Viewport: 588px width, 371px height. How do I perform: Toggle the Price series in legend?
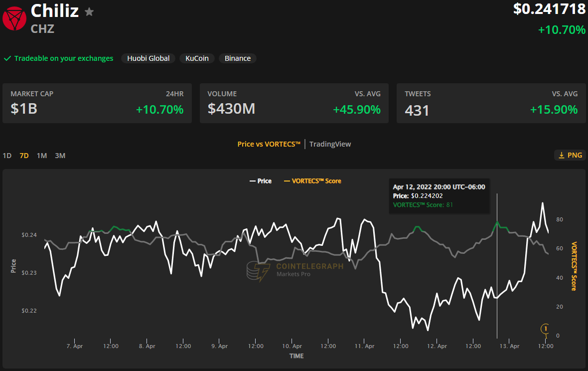click(261, 181)
